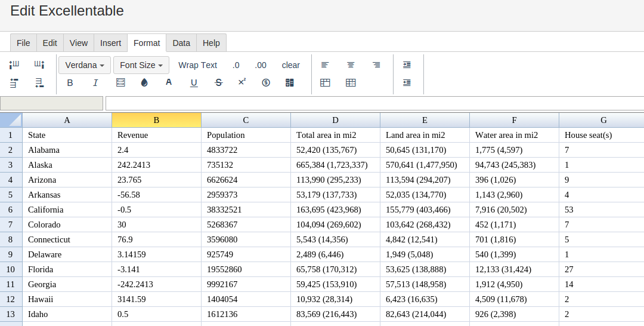
Task: Click the clear formatting button
Action: pyautogui.click(x=291, y=65)
